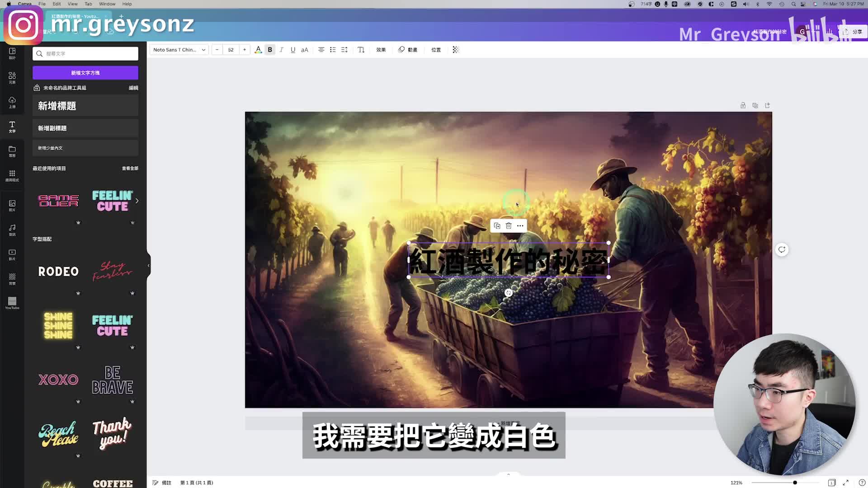This screenshot has width=868, height=488.
Task: Open the line spacing settings icon
Action: tap(344, 50)
